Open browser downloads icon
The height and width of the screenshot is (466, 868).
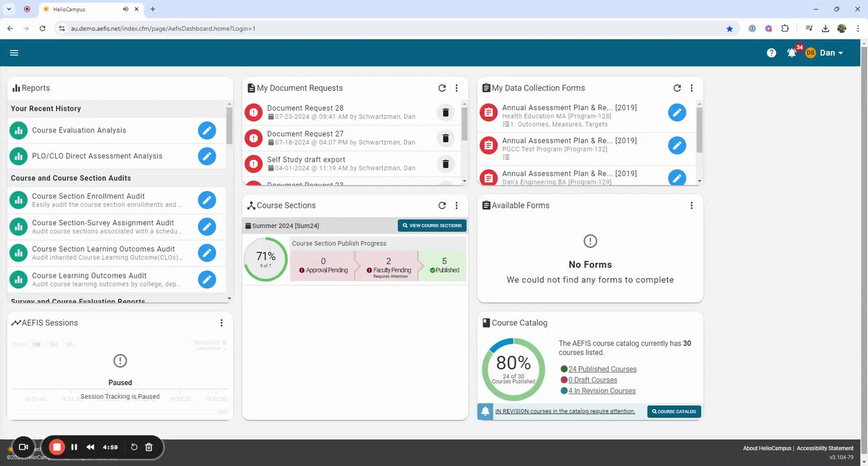(825, 28)
